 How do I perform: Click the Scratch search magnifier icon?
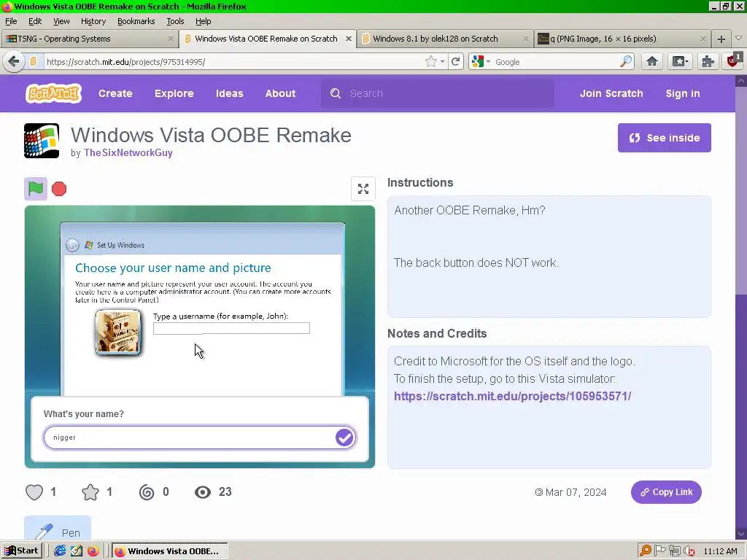336,93
